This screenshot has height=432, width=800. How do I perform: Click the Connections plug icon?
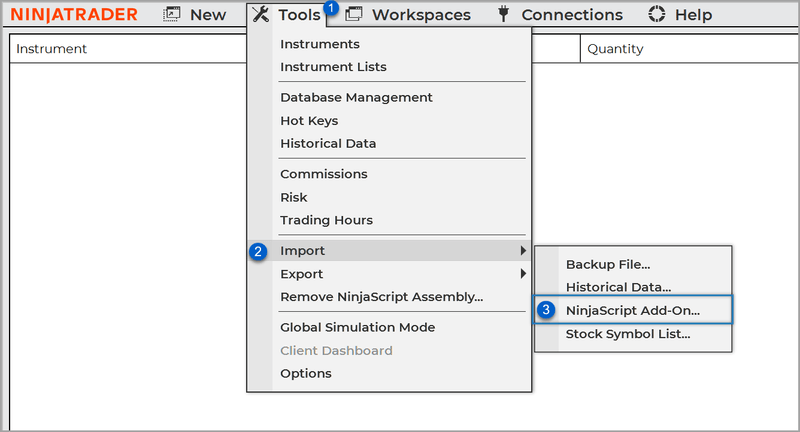pyautogui.click(x=503, y=15)
